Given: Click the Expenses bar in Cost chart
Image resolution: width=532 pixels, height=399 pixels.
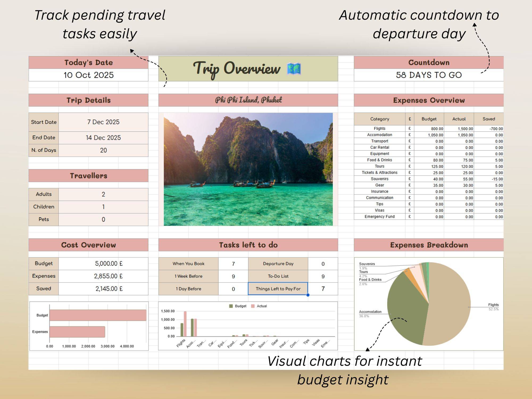Looking at the screenshot, I should click(77, 332).
